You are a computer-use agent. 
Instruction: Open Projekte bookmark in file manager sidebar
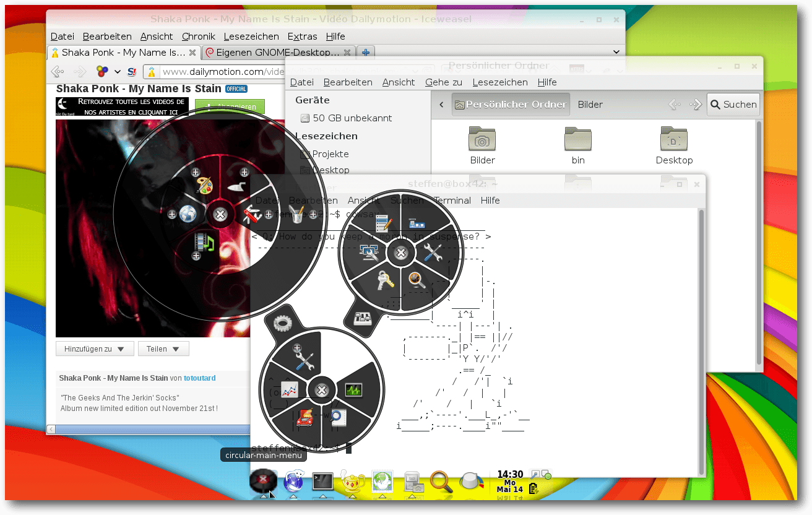point(330,154)
